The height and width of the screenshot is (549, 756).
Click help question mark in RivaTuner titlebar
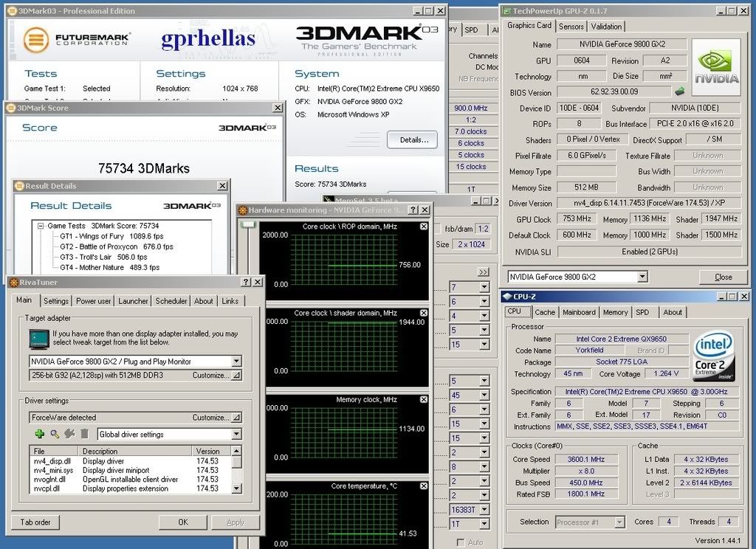(x=247, y=282)
